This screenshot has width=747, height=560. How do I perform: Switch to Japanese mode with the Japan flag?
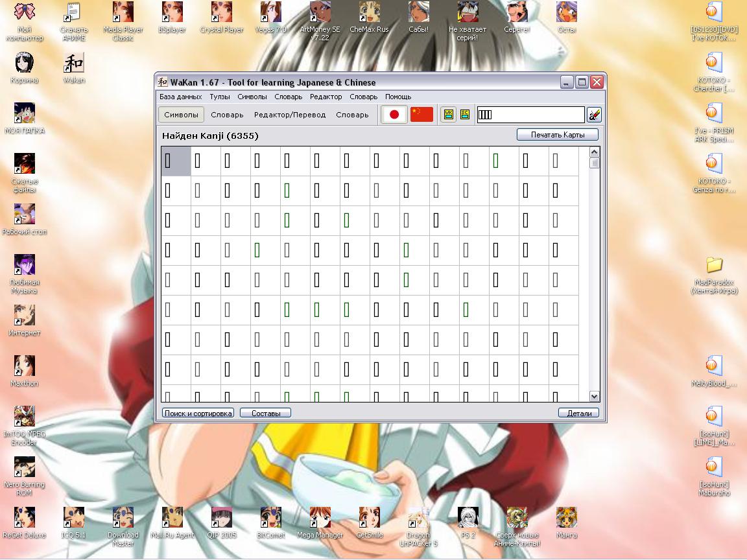coord(394,115)
